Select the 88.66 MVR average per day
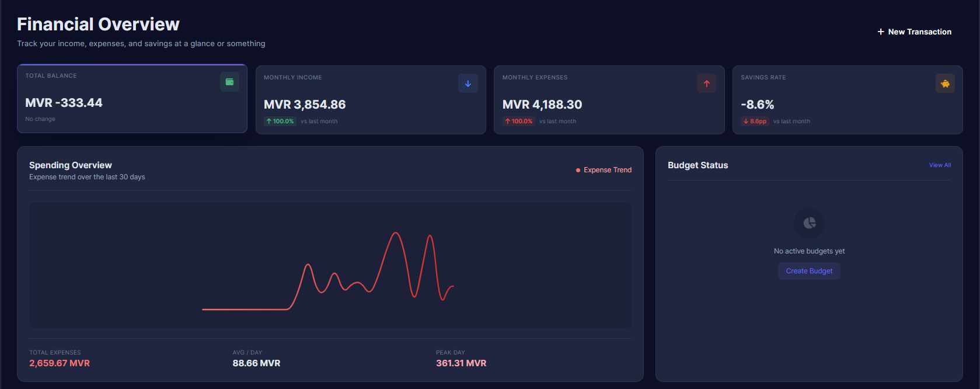The width and height of the screenshot is (980, 389). [256, 363]
